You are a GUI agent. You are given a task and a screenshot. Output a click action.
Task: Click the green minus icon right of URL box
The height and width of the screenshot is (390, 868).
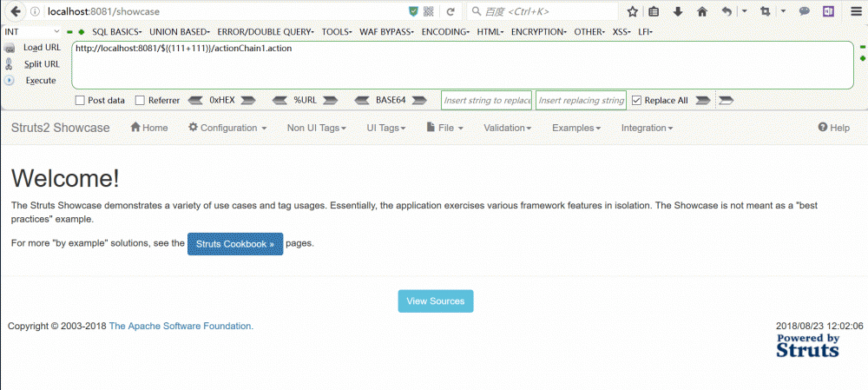tap(862, 47)
